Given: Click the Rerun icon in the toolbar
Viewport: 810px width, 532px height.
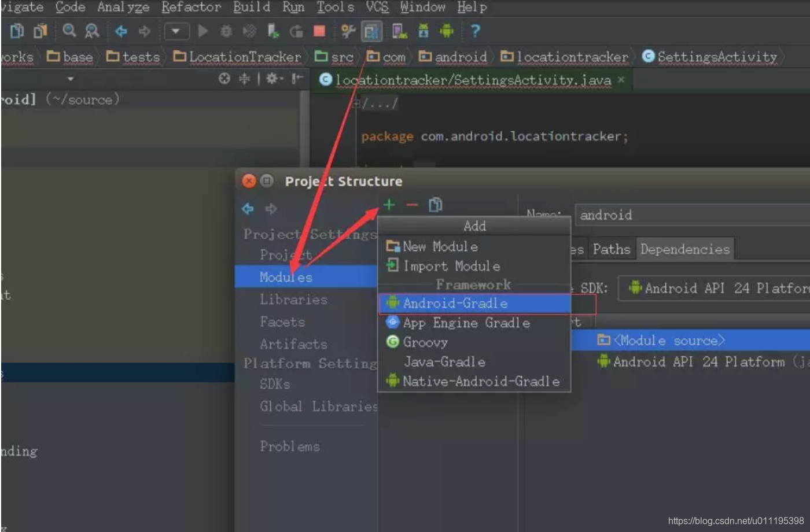Looking at the screenshot, I should (296, 31).
